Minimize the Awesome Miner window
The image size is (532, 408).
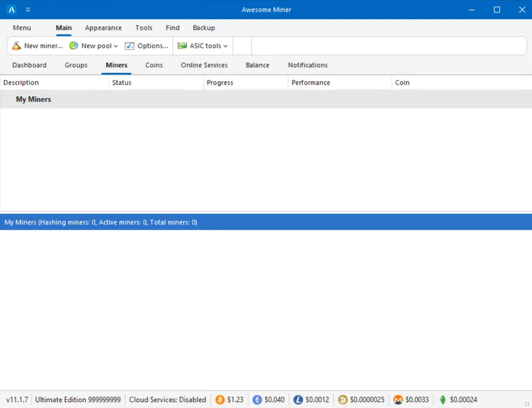coord(472,10)
